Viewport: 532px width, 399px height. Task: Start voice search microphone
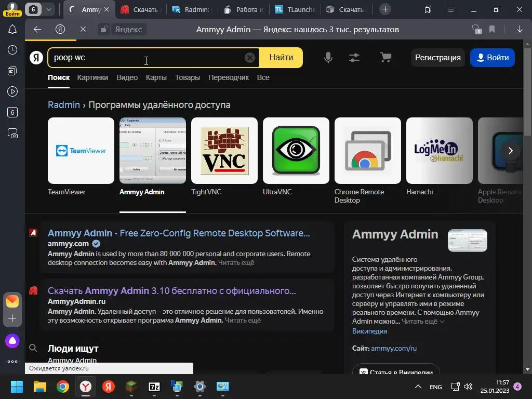click(328, 58)
